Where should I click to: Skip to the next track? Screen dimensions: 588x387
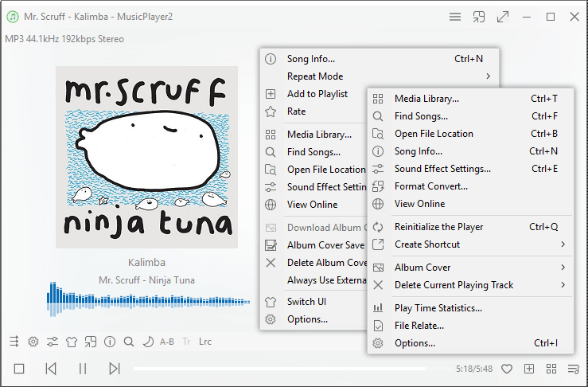(115, 369)
